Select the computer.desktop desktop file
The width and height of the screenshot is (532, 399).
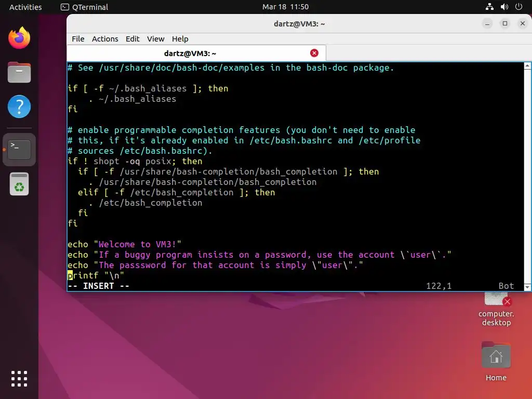pos(496,310)
